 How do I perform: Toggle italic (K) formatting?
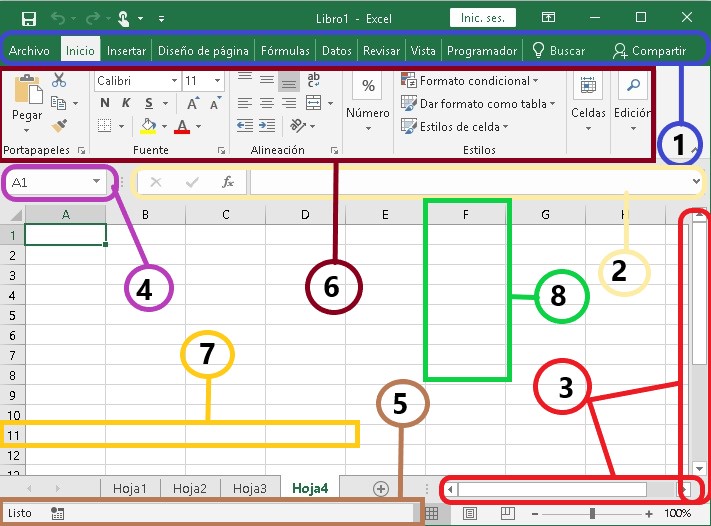pyautogui.click(x=126, y=103)
